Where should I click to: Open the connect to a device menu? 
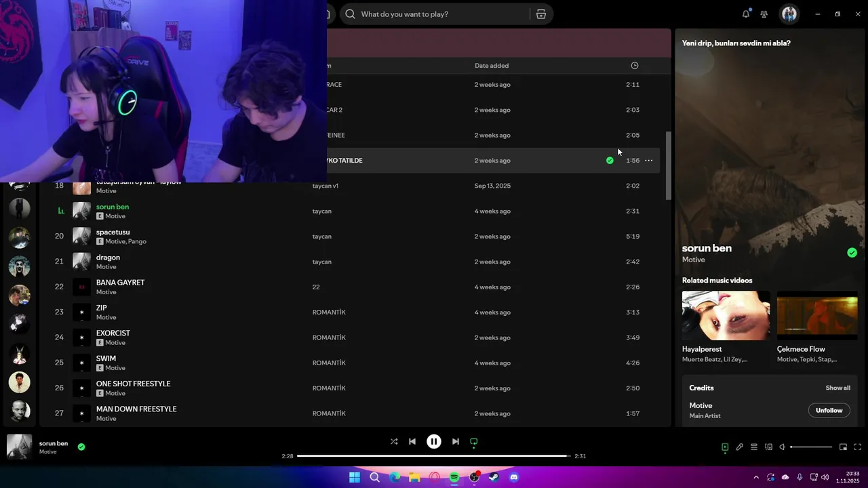point(768,447)
